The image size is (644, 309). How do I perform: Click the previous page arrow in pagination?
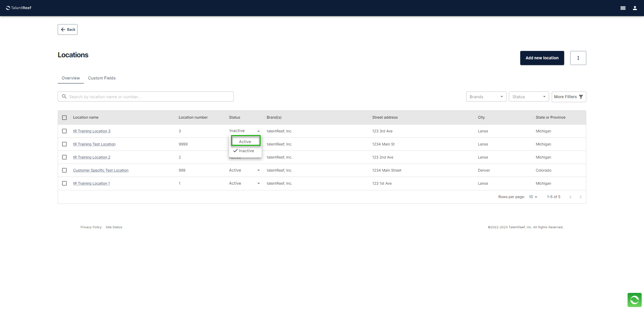pyautogui.click(x=571, y=197)
